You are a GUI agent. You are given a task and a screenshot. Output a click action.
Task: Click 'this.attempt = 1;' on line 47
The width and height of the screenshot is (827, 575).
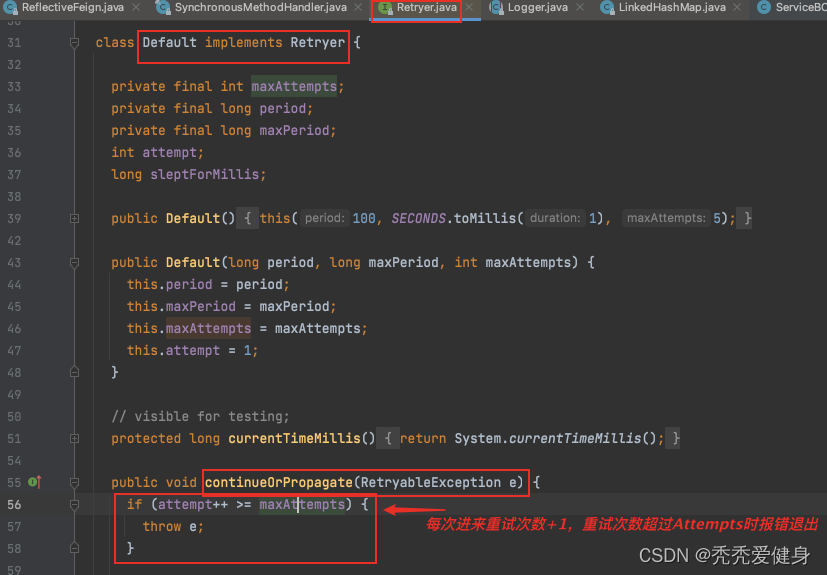[193, 351]
